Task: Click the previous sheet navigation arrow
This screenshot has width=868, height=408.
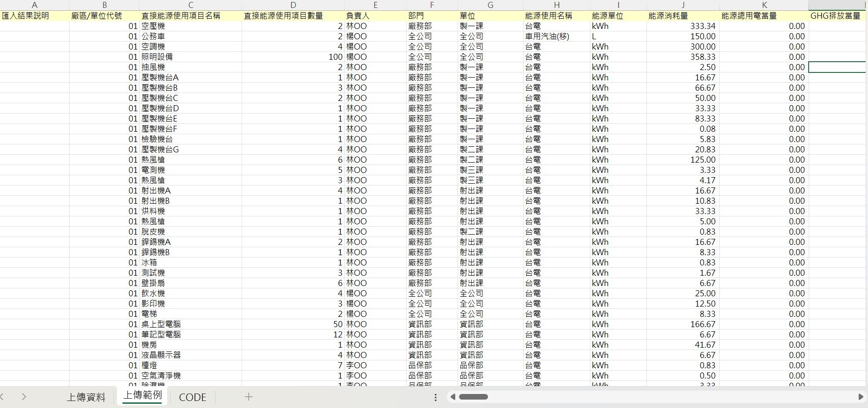Action: click(2, 397)
